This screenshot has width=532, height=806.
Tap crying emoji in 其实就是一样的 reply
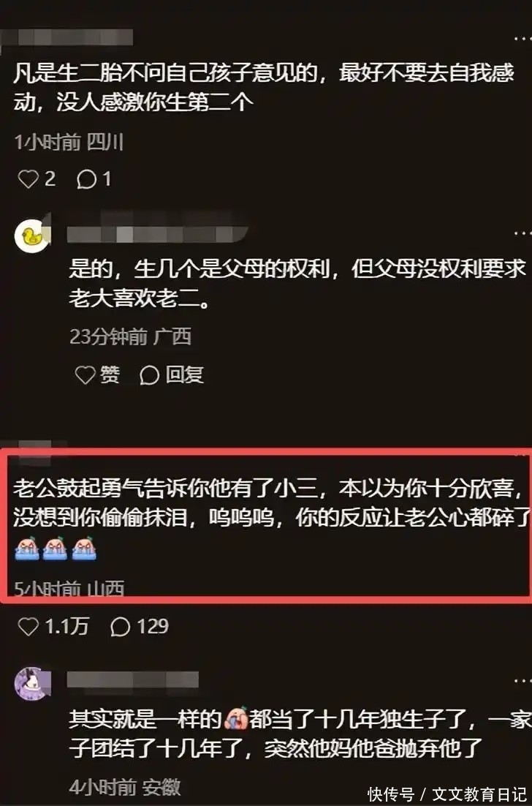(x=236, y=719)
